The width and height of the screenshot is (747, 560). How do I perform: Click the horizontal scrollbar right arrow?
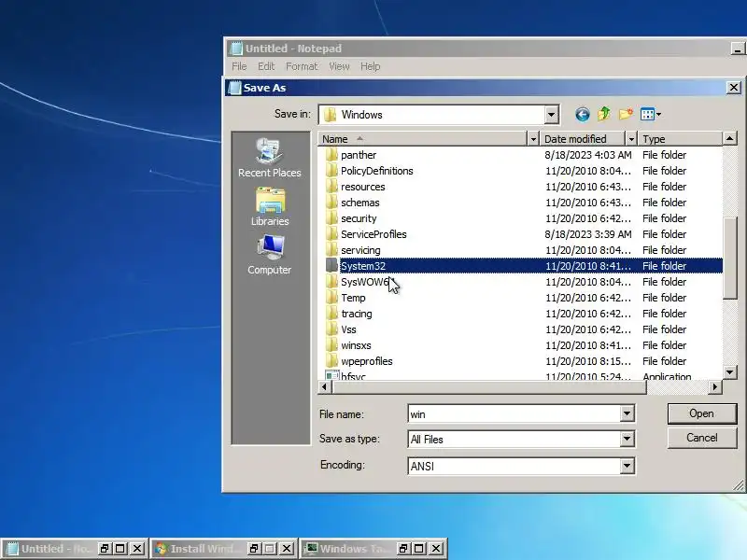tap(714, 387)
